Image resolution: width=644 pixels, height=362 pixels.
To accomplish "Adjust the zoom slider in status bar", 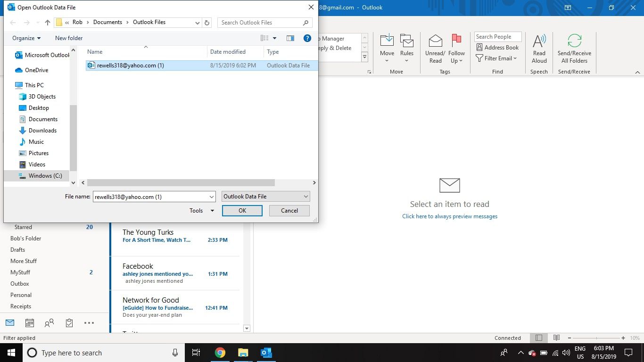I will 596,338.
